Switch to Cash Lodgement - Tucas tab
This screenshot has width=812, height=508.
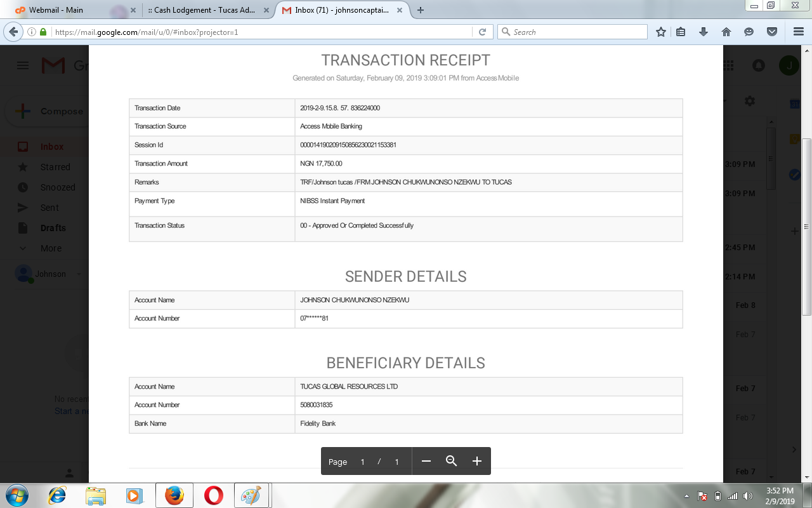tap(203, 10)
